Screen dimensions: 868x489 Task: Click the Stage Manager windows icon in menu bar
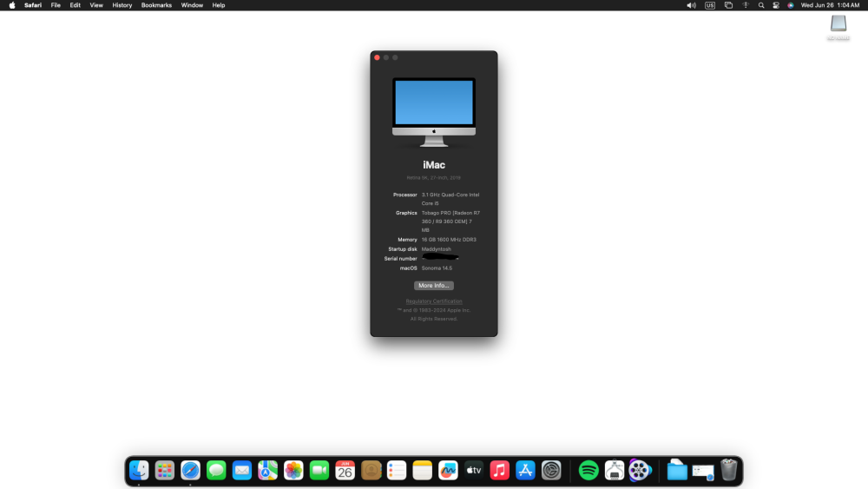click(728, 5)
